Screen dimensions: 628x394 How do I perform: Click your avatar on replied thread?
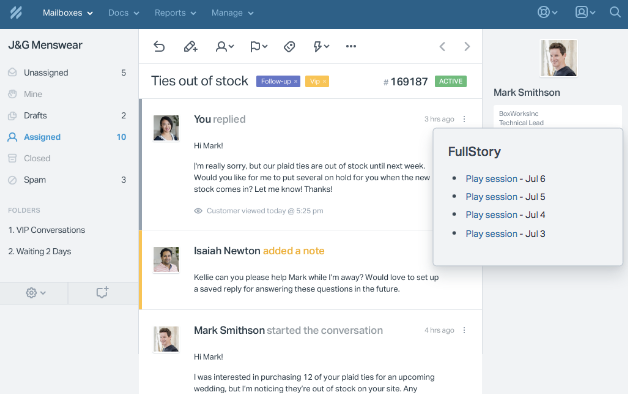tap(166, 128)
